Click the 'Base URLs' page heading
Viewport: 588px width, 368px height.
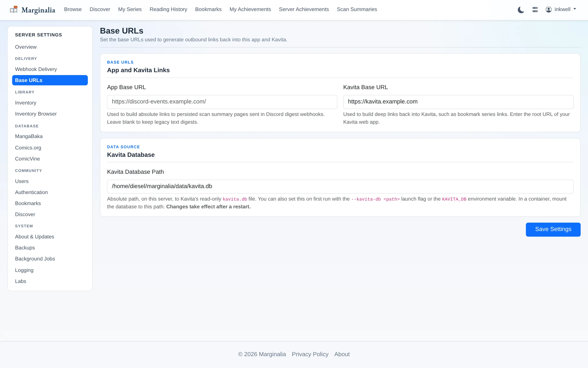121,31
